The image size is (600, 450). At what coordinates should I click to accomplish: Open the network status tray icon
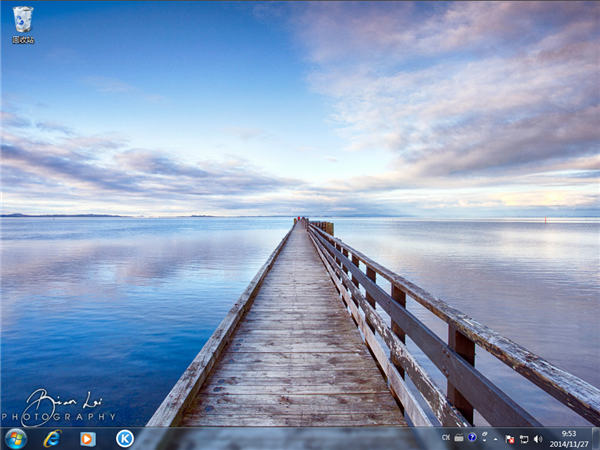(524, 438)
